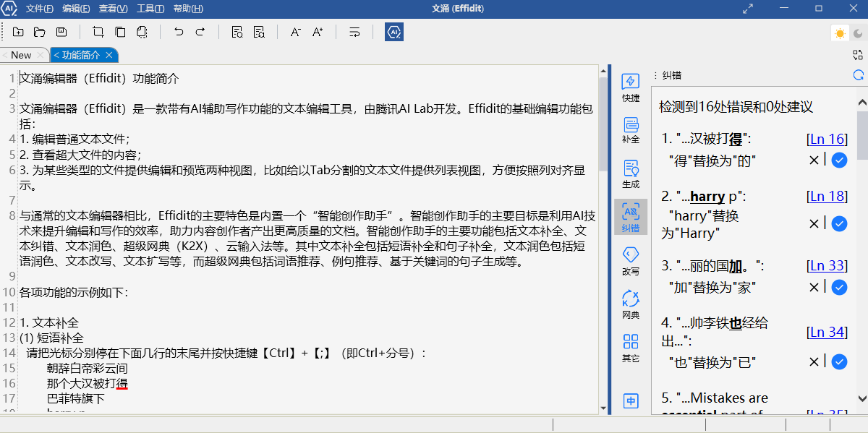Screen dimensions: 868x433
Task: Select the 改写 (rewrite) sidebar icon
Action: coord(630,260)
